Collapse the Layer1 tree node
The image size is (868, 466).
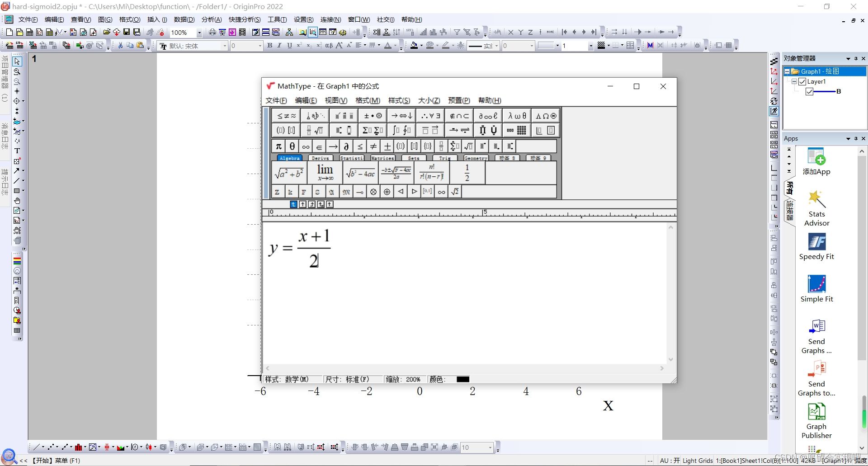pyautogui.click(x=794, y=81)
